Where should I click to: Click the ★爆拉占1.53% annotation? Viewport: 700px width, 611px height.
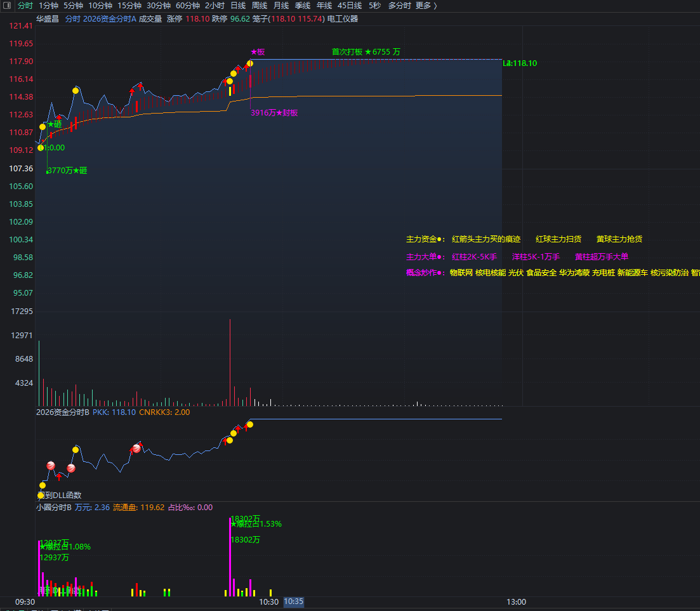tap(256, 524)
